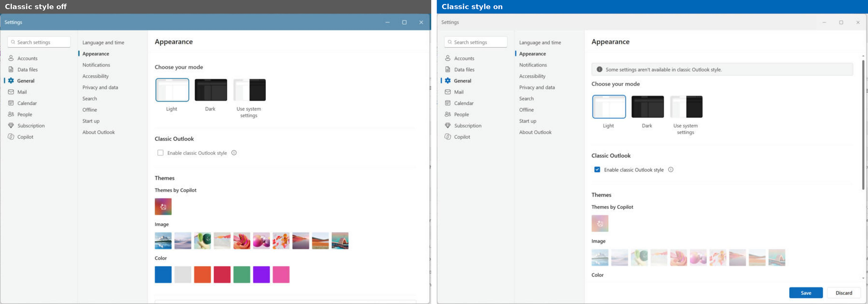Focus Search settings field in classic-on window
This screenshot has width=868, height=304.
click(475, 42)
